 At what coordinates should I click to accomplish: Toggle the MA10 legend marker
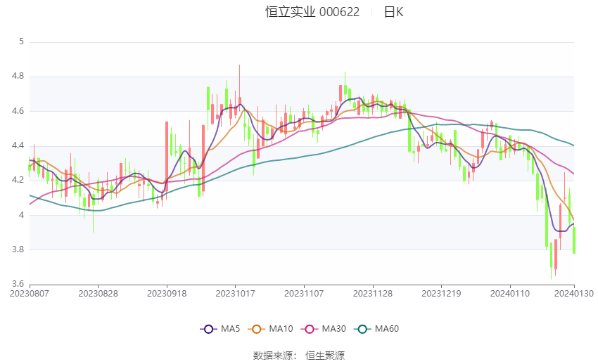pos(256,329)
